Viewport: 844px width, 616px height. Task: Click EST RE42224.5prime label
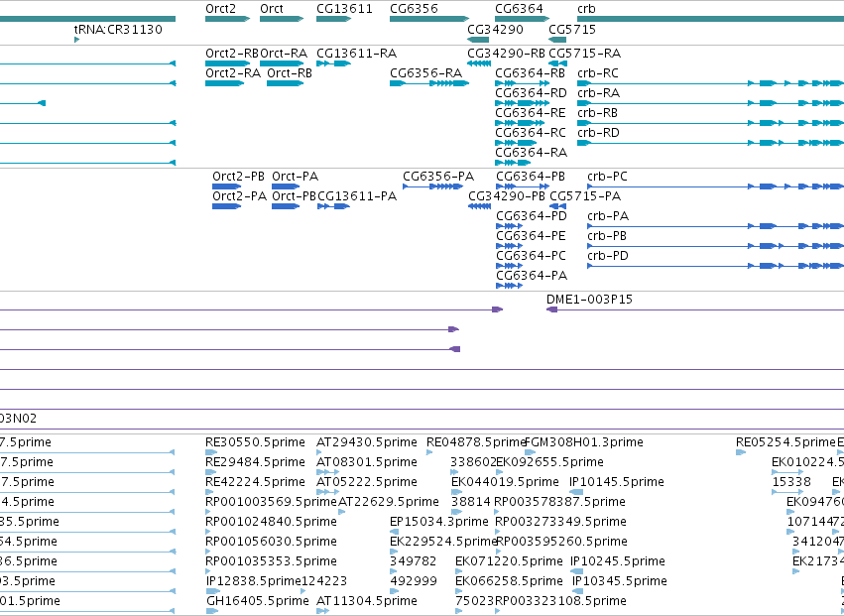tap(255, 482)
